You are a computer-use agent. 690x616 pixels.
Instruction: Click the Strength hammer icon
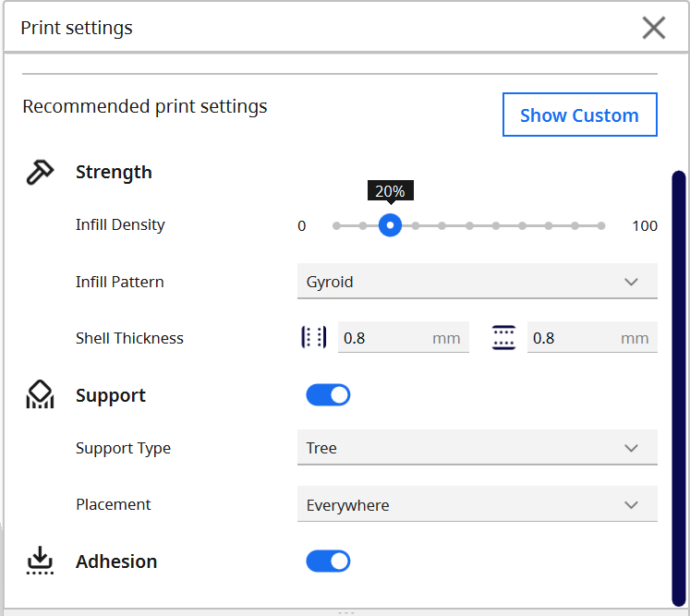(40, 173)
